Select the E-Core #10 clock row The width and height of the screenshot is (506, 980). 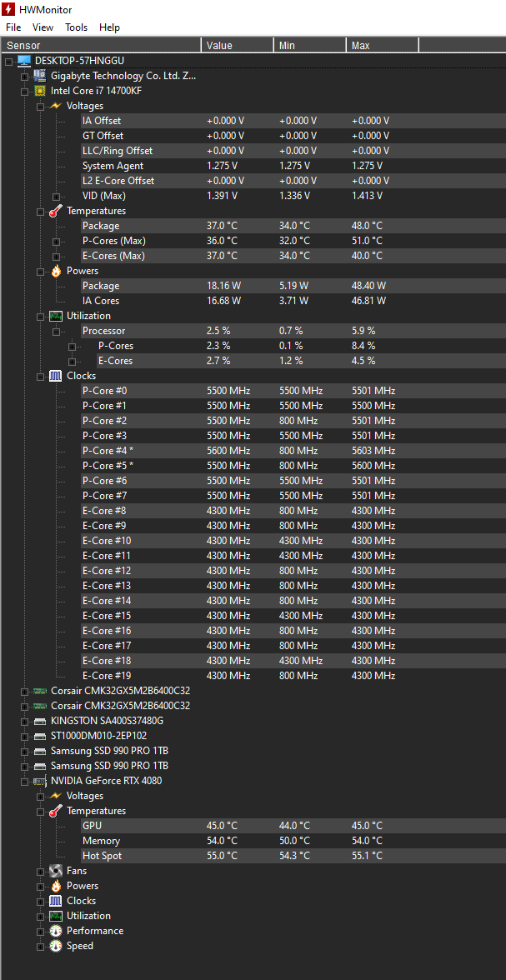pyautogui.click(x=293, y=541)
